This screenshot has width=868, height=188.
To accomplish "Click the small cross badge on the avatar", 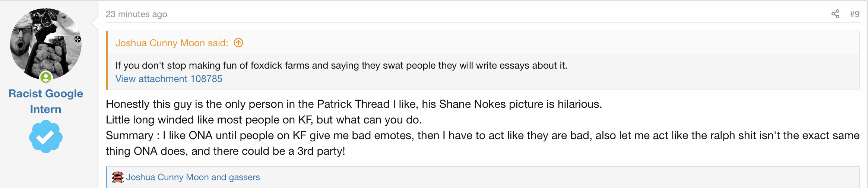I will 77,39.
